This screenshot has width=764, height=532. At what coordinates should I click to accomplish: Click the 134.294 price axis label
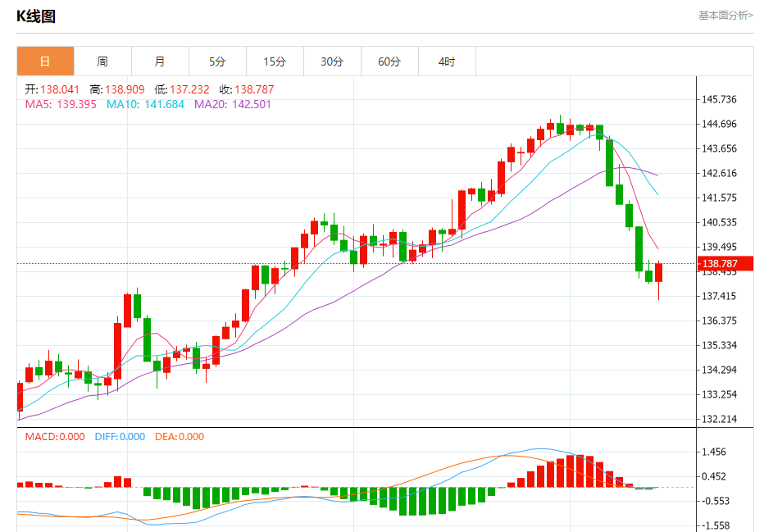coord(719,370)
